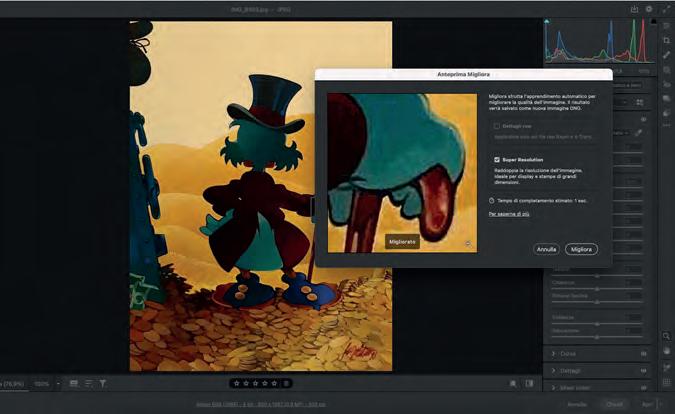Screen dimensions: 675x414
Task: Open Camera Raw preferences gear icon
Action: pos(649,9)
